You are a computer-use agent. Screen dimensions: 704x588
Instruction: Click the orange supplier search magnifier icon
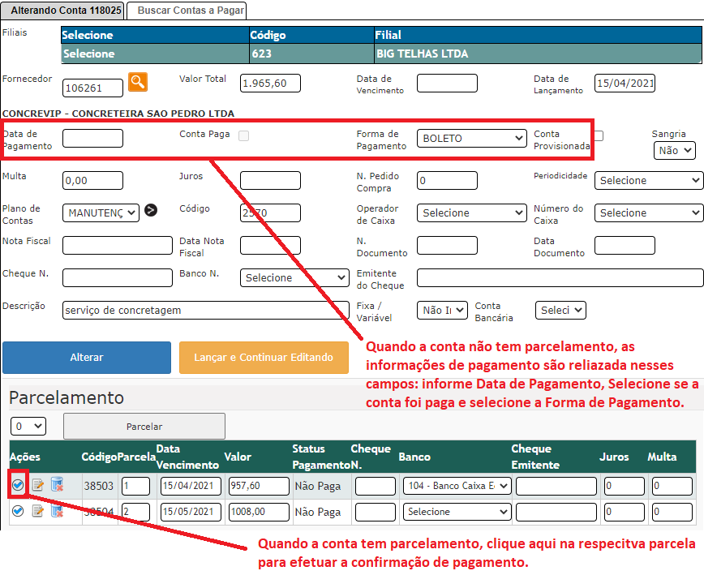coord(138,81)
